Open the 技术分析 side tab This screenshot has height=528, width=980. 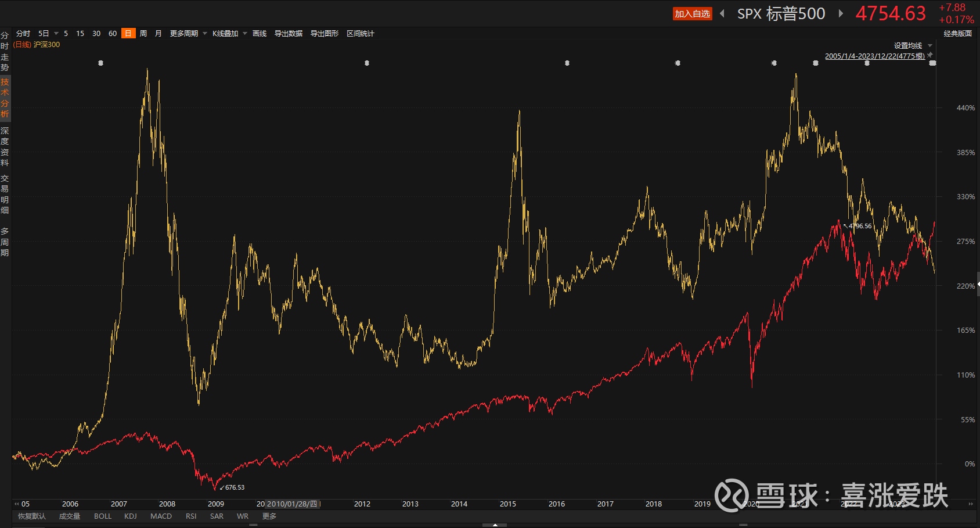point(5,98)
